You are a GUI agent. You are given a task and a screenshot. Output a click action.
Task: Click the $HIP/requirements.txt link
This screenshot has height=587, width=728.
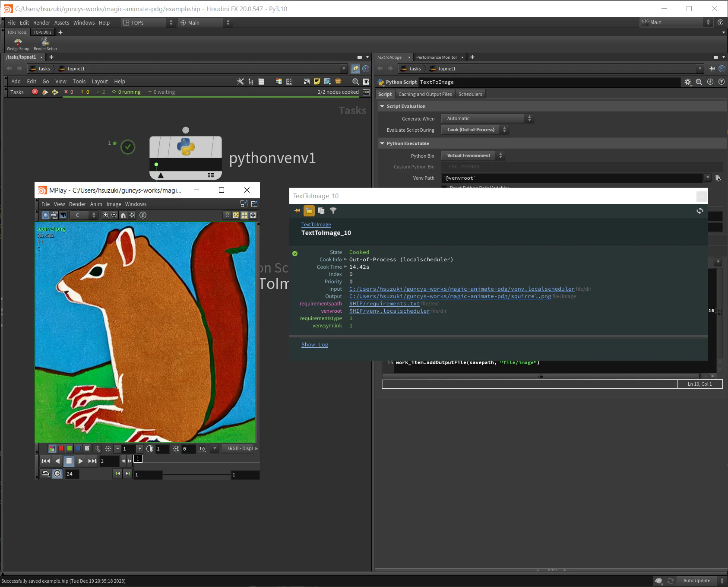(x=384, y=304)
